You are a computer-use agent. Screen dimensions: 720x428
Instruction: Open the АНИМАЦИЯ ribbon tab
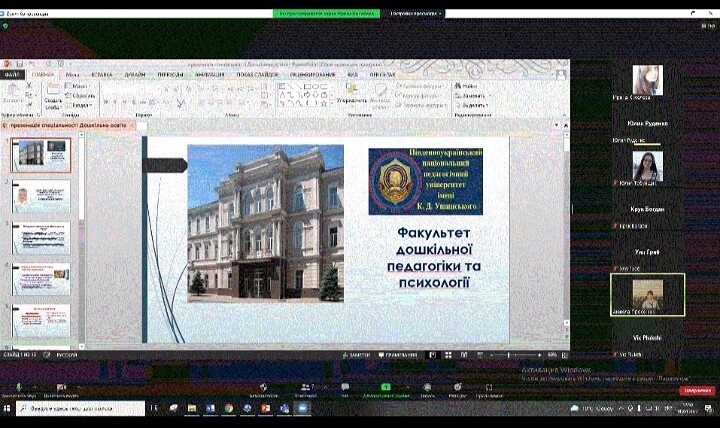210,75
